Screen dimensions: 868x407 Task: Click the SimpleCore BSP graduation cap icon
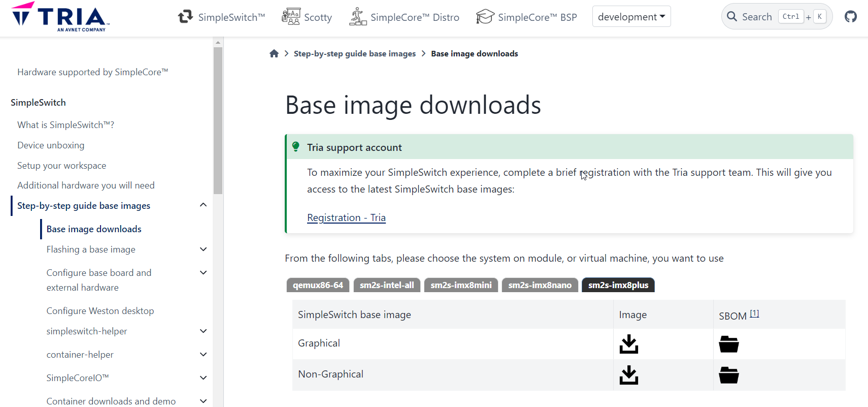click(x=485, y=17)
